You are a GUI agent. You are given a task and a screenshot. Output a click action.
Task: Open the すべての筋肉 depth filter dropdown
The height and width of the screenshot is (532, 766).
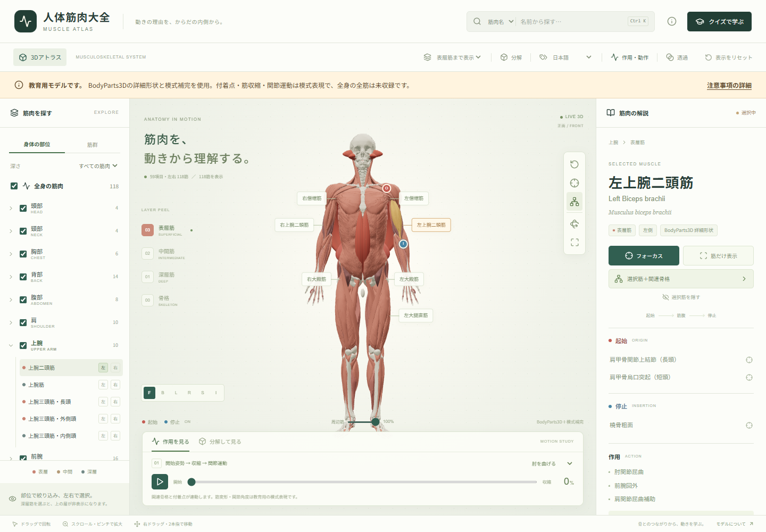[98, 166]
